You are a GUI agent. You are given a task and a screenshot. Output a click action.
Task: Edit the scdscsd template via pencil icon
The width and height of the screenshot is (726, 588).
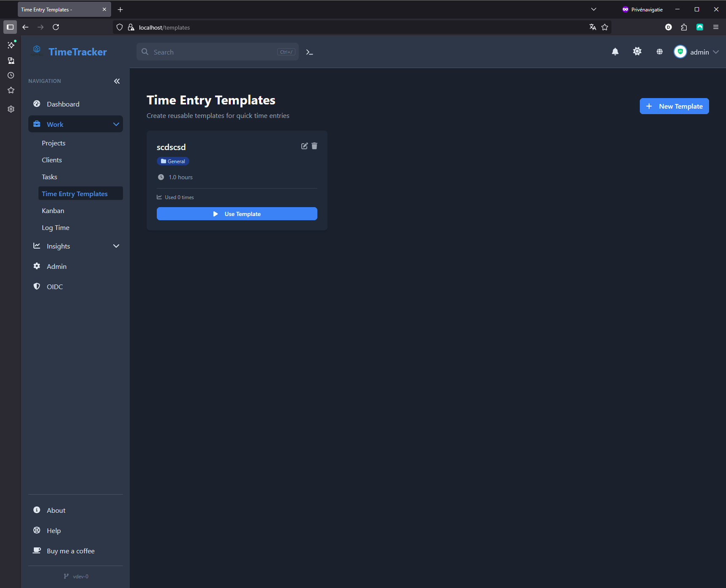click(304, 146)
